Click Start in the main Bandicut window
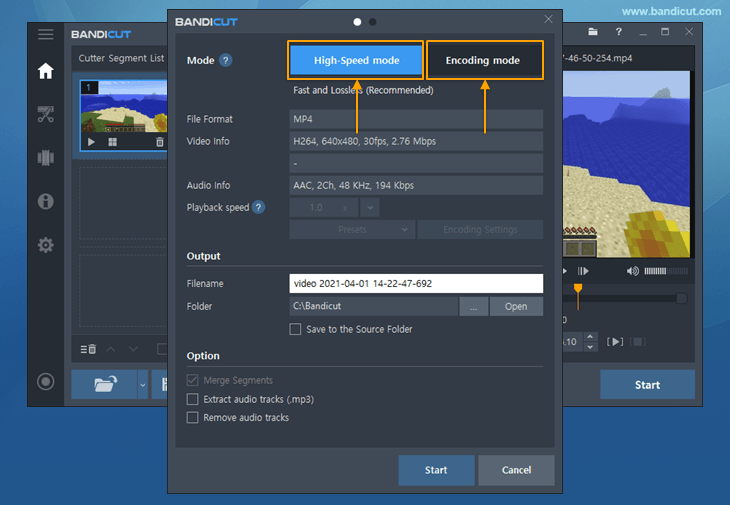The height and width of the screenshot is (505, 730). click(x=647, y=384)
